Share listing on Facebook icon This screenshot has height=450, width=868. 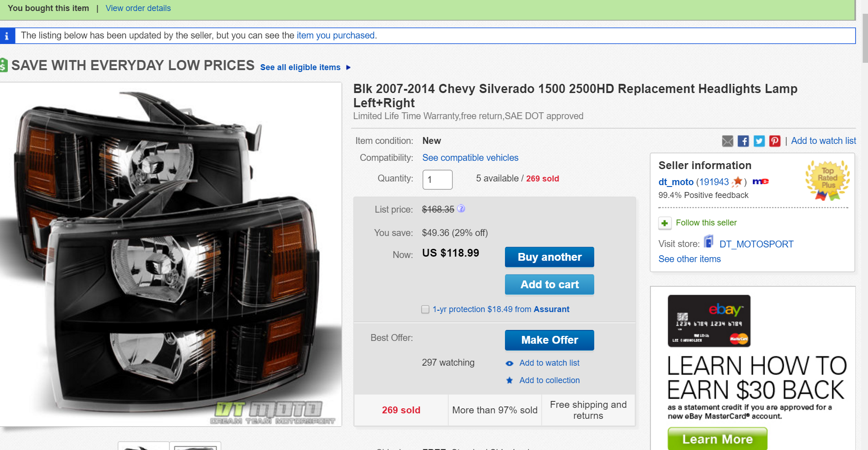coord(743,141)
